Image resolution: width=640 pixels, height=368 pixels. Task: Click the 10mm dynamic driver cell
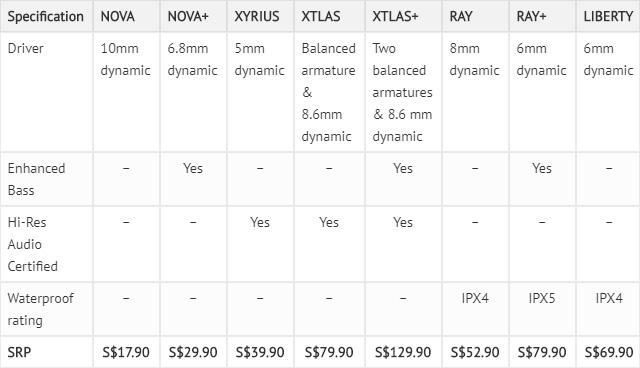tap(126, 59)
